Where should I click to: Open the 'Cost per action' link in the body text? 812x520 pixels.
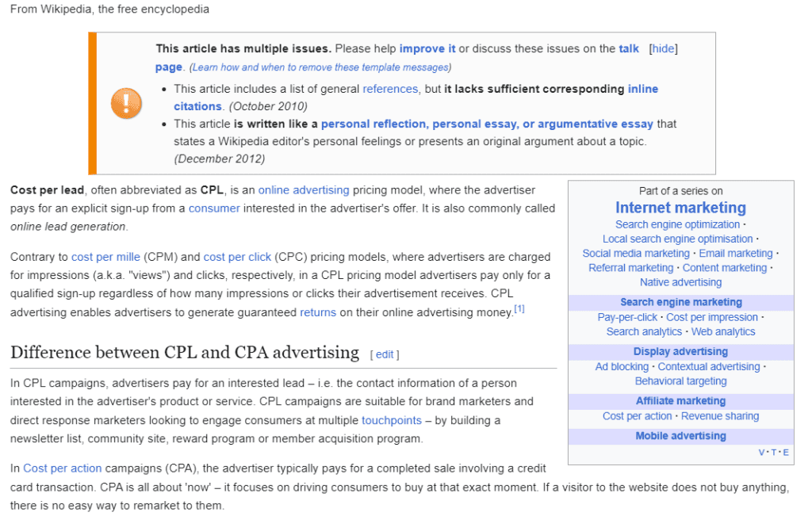pyautogui.click(x=62, y=468)
